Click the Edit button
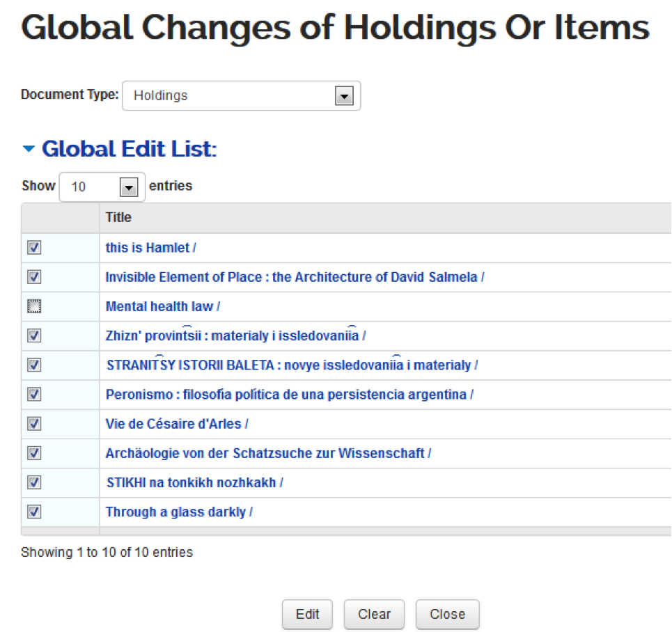The height and width of the screenshot is (632, 672). [x=307, y=614]
